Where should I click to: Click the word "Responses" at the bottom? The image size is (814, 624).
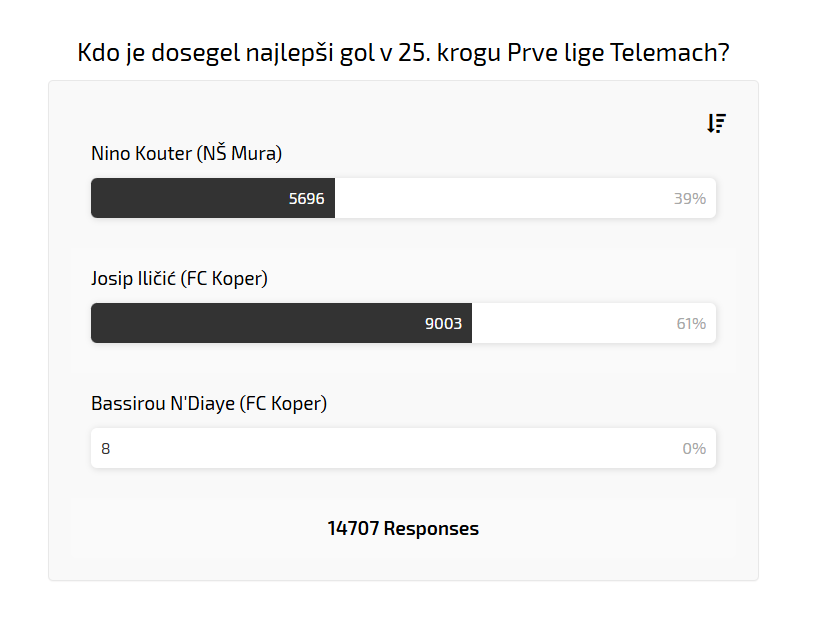[x=431, y=528]
